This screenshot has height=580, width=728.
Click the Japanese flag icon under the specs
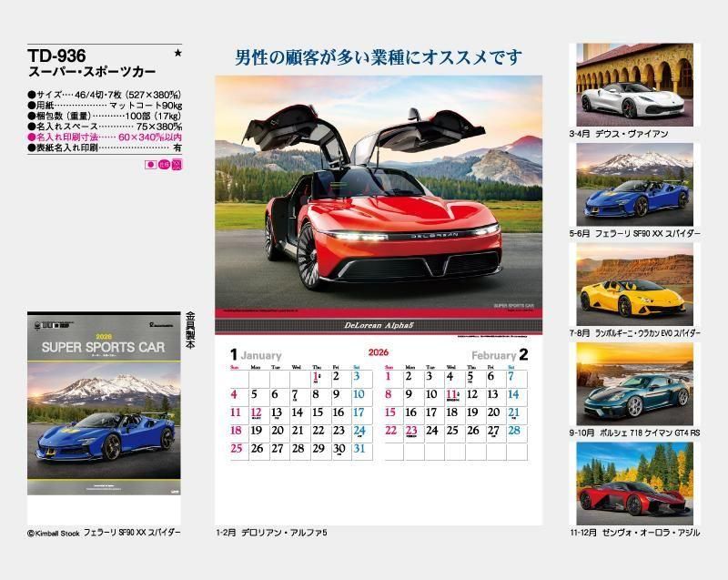click(150, 165)
